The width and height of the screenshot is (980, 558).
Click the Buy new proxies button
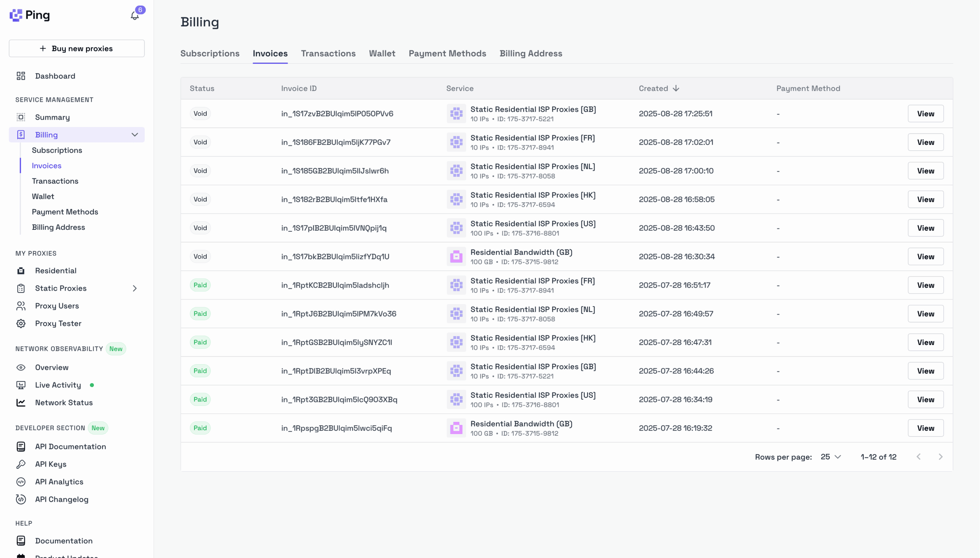click(77, 48)
